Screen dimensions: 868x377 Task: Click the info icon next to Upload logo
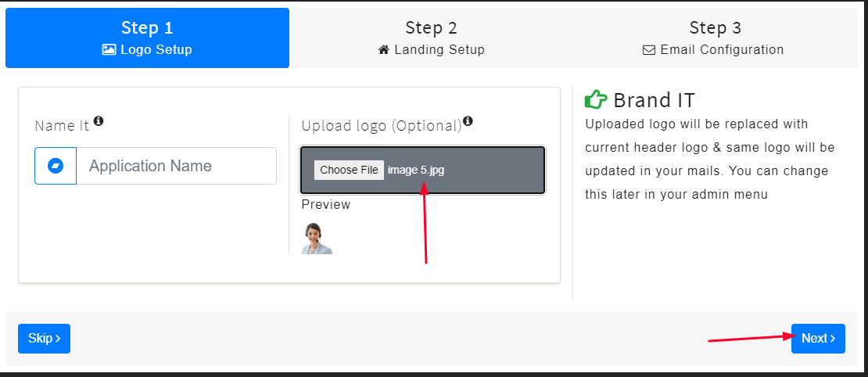click(x=468, y=120)
